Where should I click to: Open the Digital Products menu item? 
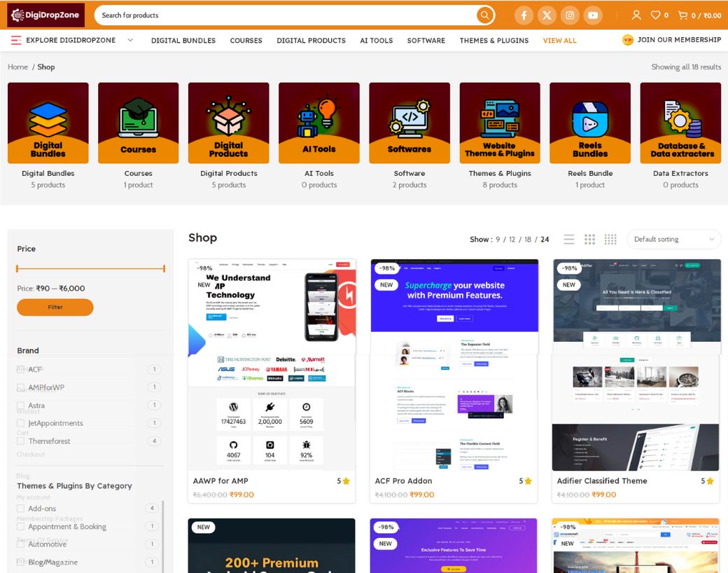[x=311, y=41]
